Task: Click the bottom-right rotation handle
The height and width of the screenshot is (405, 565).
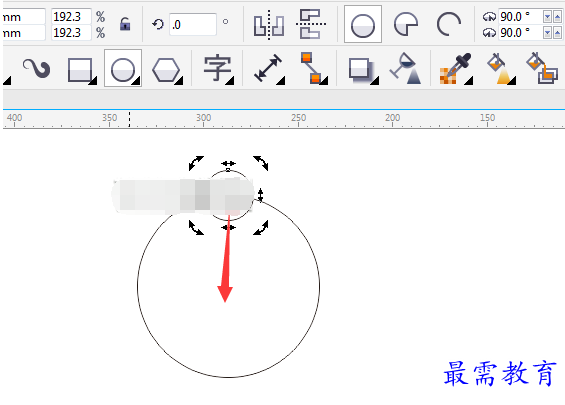Action: point(261,228)
